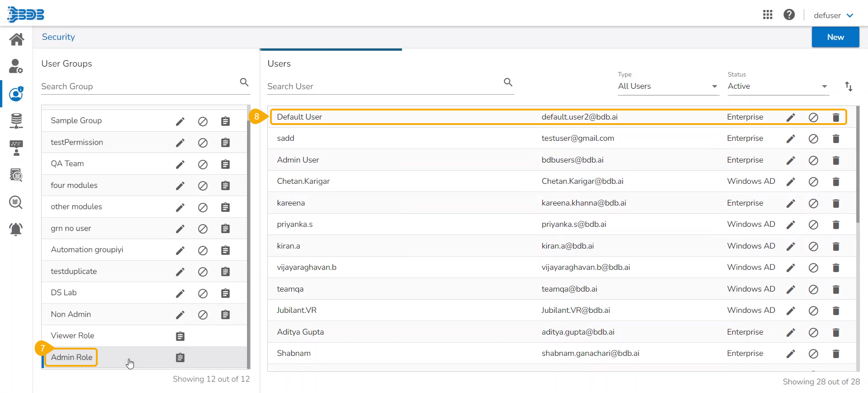Edit the QA Team group

tap(180, 164)
